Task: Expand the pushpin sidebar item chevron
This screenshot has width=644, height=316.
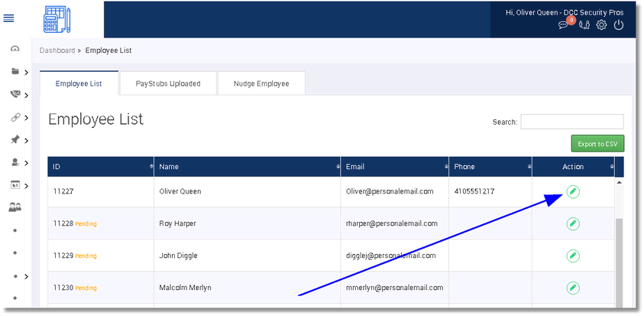Action: pos(26,141)
